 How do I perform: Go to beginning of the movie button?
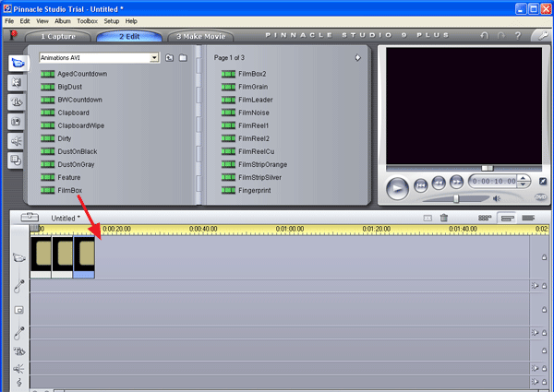420,184
